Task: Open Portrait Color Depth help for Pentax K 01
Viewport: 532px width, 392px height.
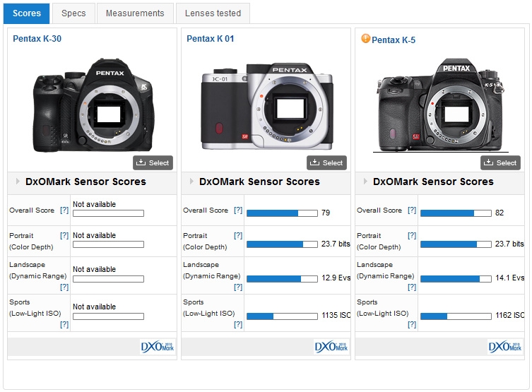Action: (238, 235)
